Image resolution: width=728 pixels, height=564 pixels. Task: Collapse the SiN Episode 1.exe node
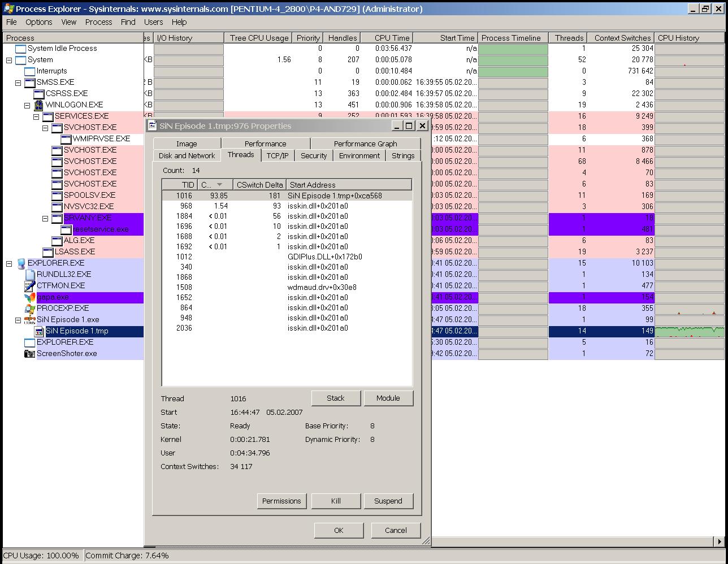(18, 320)
